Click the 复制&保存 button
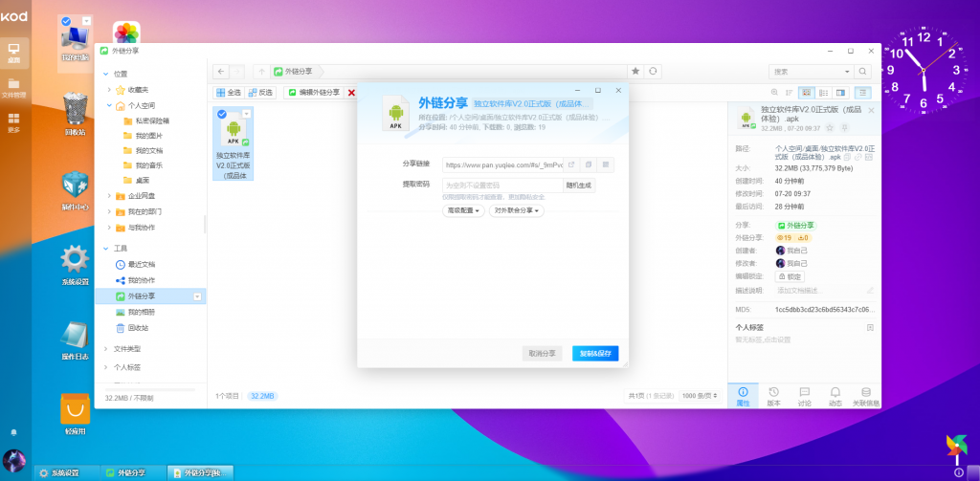This screenshot has height=481, width=980. [595, 354]
